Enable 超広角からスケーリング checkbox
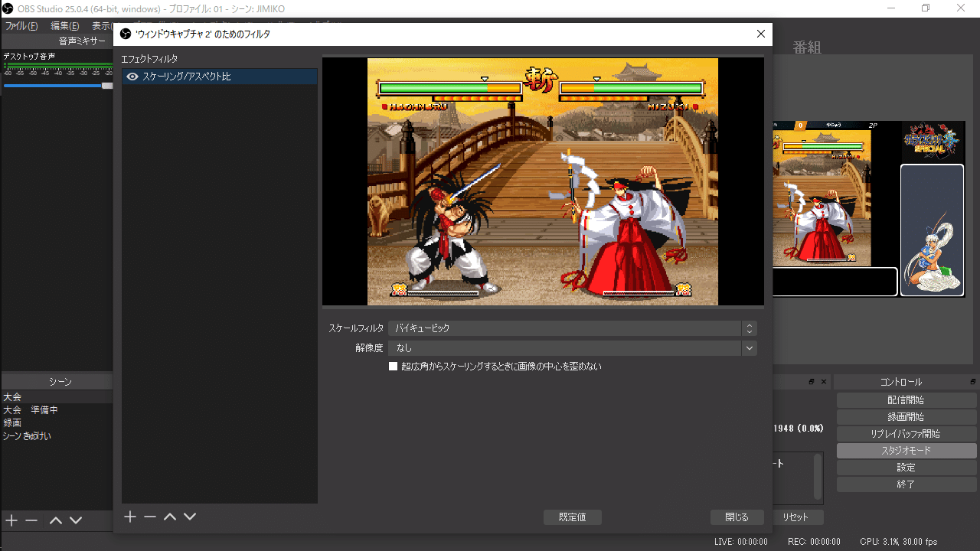Viewport: 980px width, 551px height. pos(394,367)
